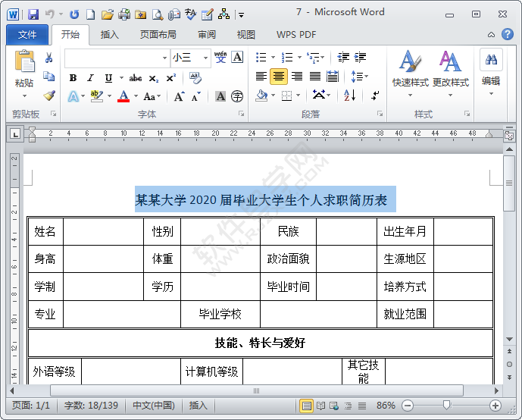The width and height of the screenshot is (522, 420).
Task: Click the 粘贴 paste button
Action: click(24, 69)
